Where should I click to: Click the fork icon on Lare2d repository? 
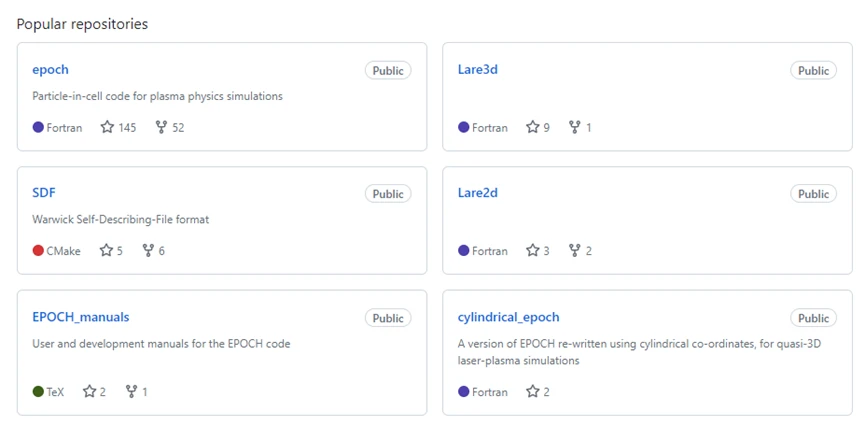574,251
